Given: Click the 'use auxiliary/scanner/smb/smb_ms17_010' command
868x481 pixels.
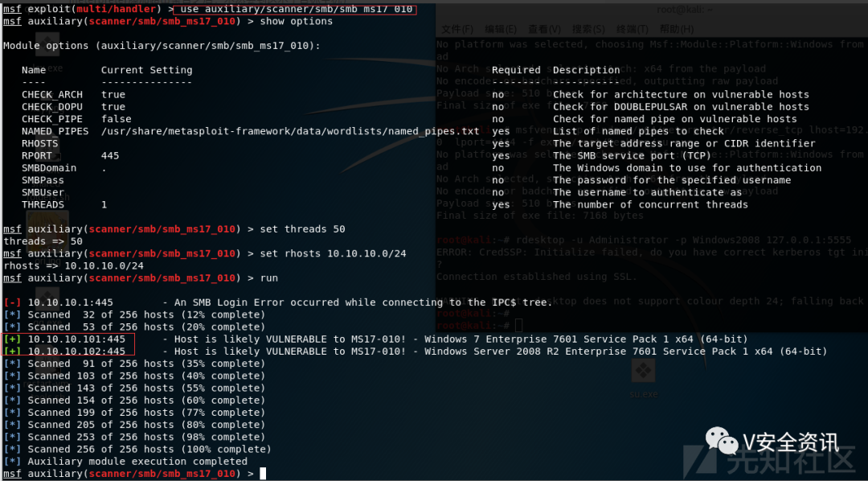Looking at the screenshot, I should [296, 10].
